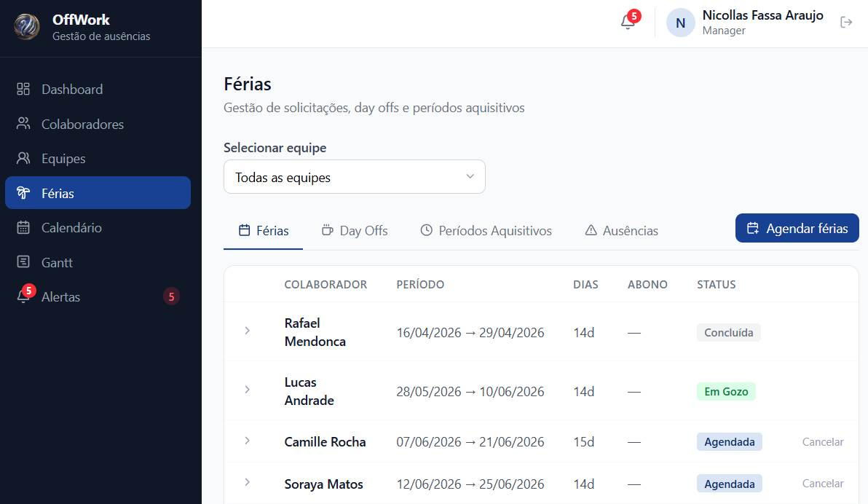Image resolution: width=868 pixels, height=504 pixels.
Task: Open Dashboard from the sidebar
Action: point(98,89)
